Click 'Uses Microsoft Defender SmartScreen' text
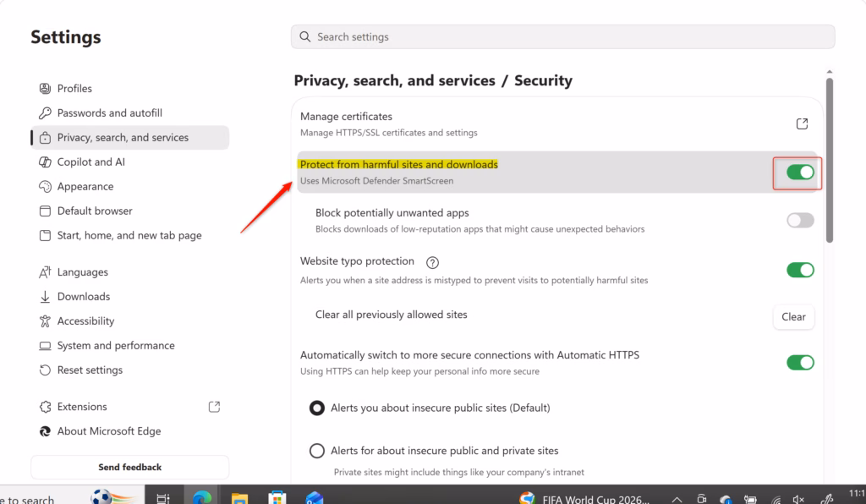Viewport: 866px width, 504px height. [376, 181]
